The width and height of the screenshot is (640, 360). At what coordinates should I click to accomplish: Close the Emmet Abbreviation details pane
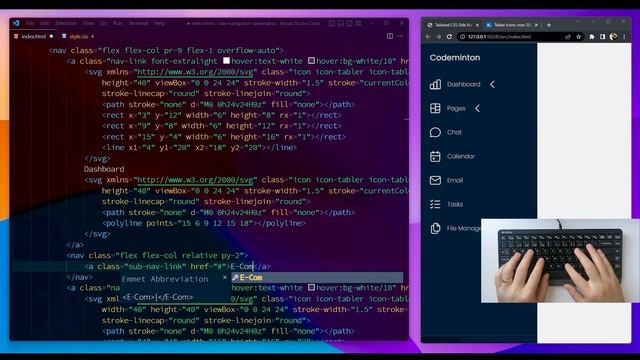[x=224, y=278]
